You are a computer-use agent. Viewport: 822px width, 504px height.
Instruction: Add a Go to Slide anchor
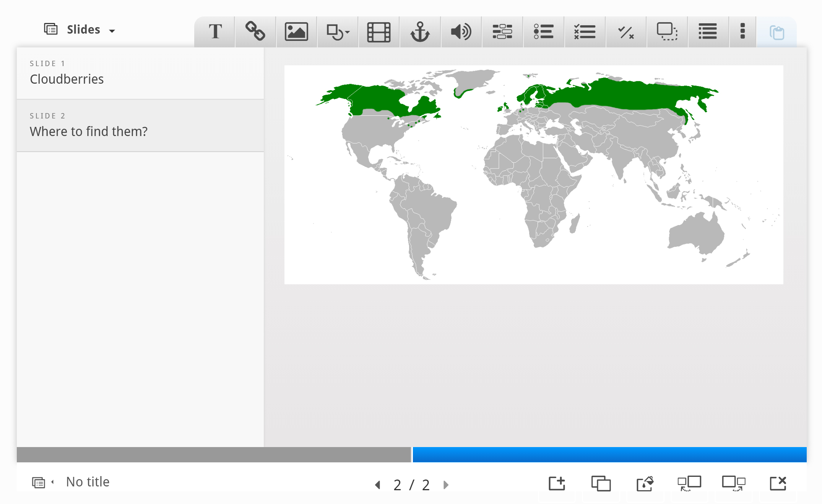pyautogui.click(x=420, y=32)
